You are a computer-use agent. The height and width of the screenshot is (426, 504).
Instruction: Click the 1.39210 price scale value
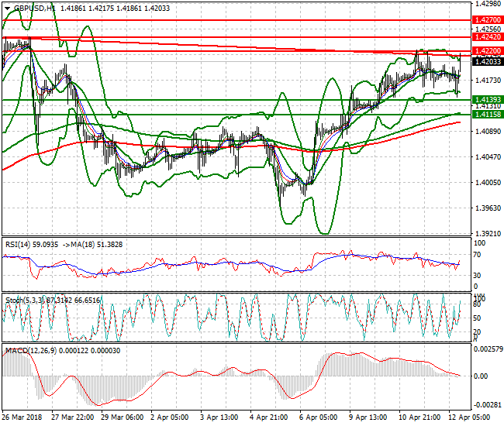488,233
